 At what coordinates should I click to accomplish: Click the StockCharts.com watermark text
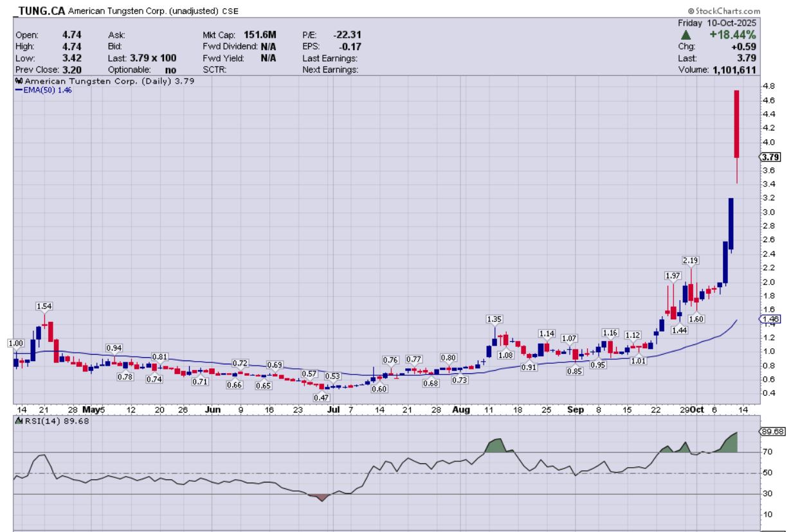(x=723, y=12)
